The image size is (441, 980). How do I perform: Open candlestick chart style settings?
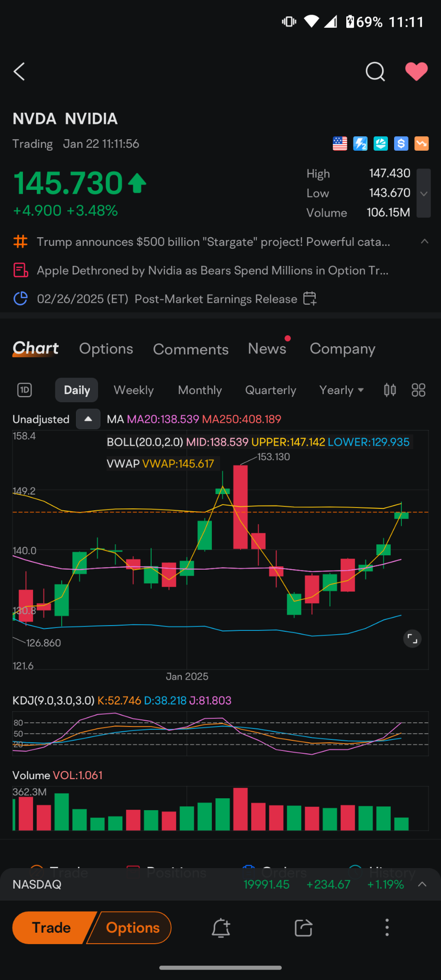(x=390, y=390)
